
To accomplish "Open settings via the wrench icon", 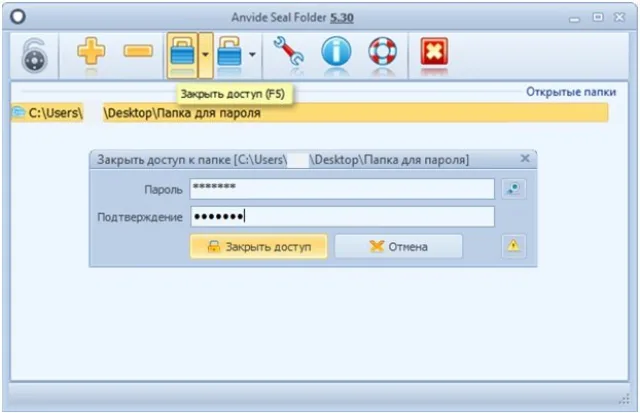I will coord(289,51).
